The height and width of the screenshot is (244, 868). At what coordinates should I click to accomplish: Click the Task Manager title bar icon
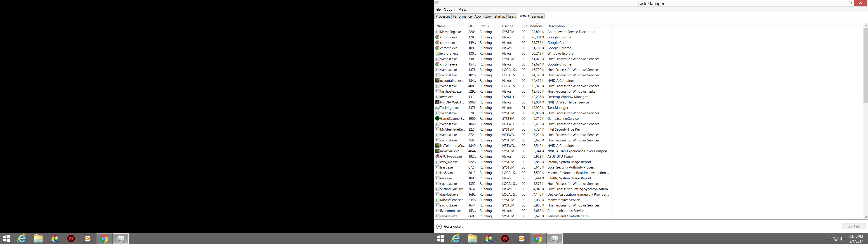tap(437, 3)
